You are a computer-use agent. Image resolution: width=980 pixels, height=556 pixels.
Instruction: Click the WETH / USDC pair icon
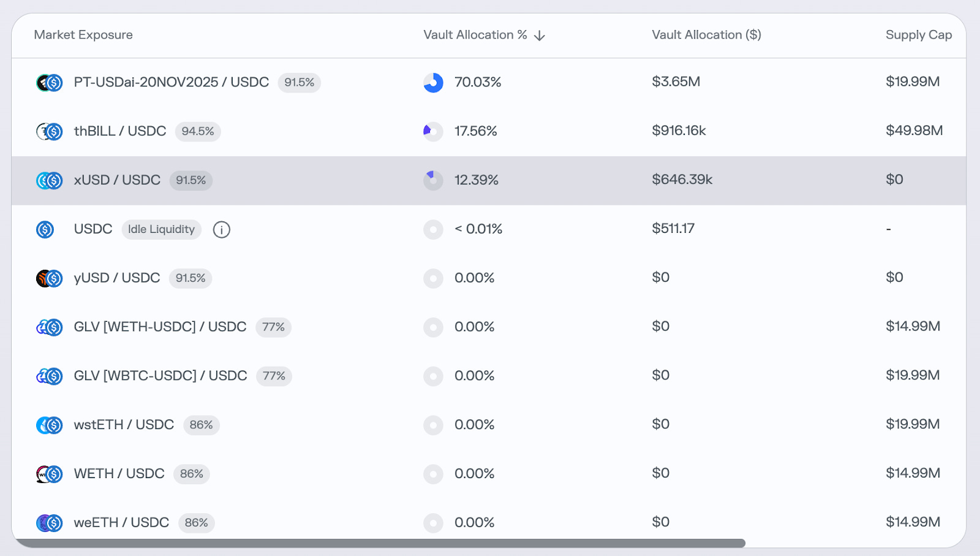(x=49, y=474)
